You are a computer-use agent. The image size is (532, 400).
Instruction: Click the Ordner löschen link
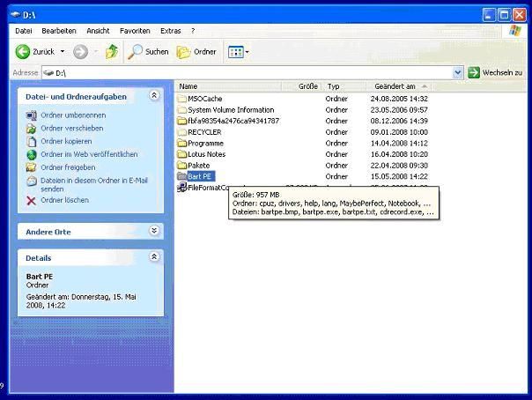click(x=65, y=200)
